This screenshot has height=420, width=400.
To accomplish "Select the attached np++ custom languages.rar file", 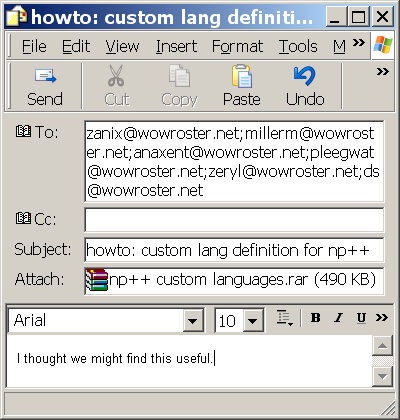I will coord(231,280).
